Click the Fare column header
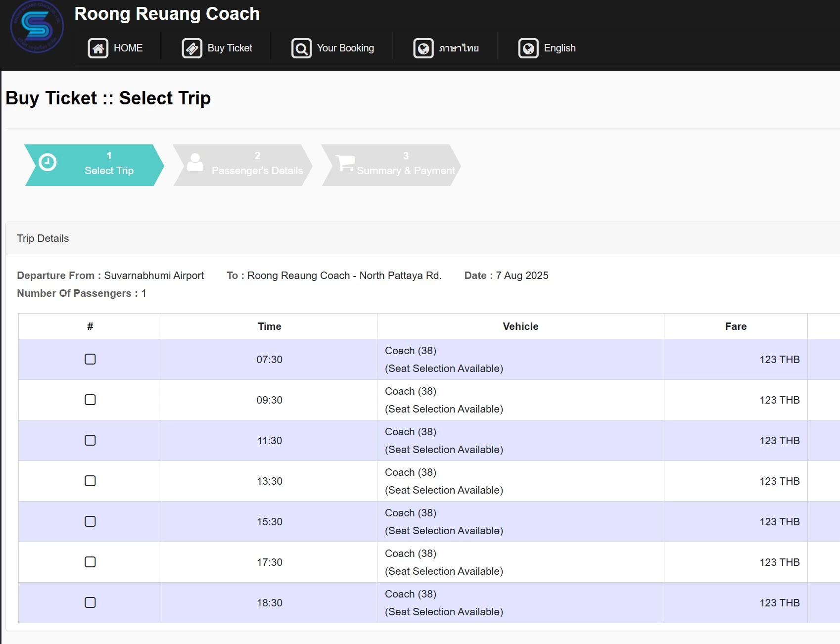The image size is (840, 644). click(x=736, y=326)
